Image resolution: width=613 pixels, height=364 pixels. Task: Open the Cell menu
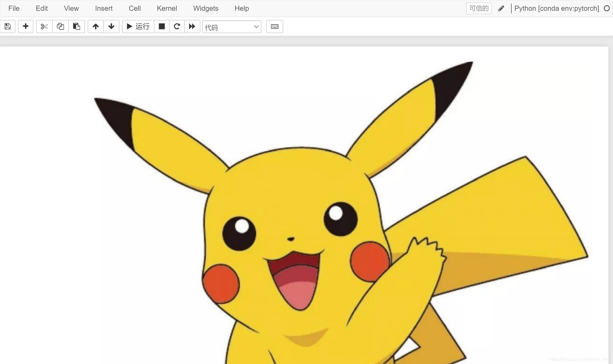[135, 8]
